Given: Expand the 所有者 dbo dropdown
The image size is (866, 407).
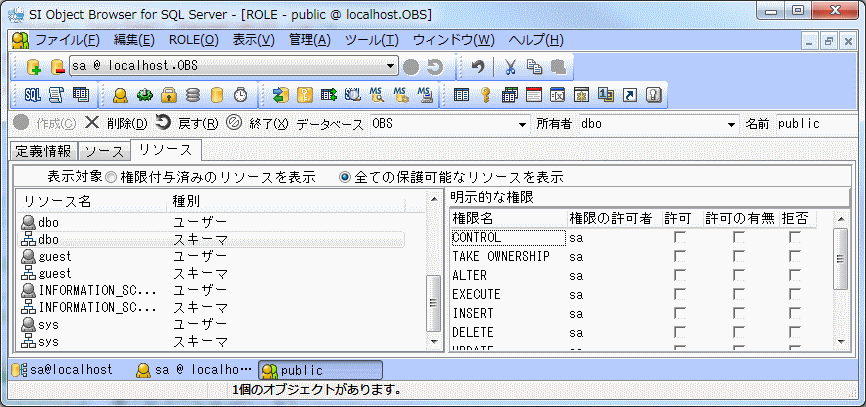Looking at the screenshot, I should (730, 124).
